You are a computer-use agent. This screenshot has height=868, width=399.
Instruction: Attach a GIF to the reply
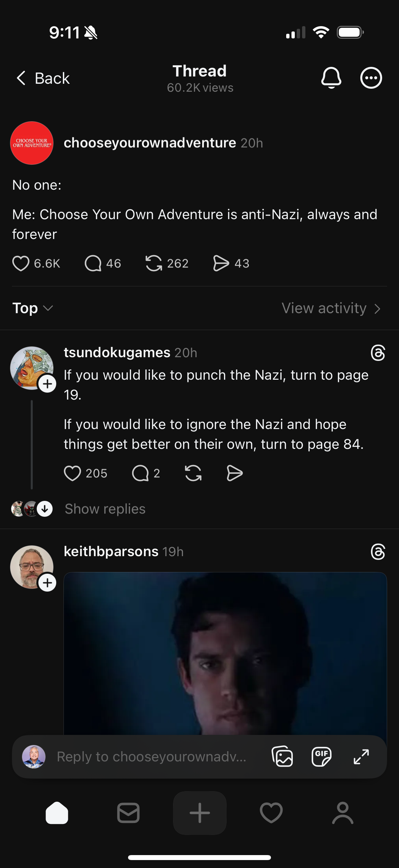click(322, 756)
